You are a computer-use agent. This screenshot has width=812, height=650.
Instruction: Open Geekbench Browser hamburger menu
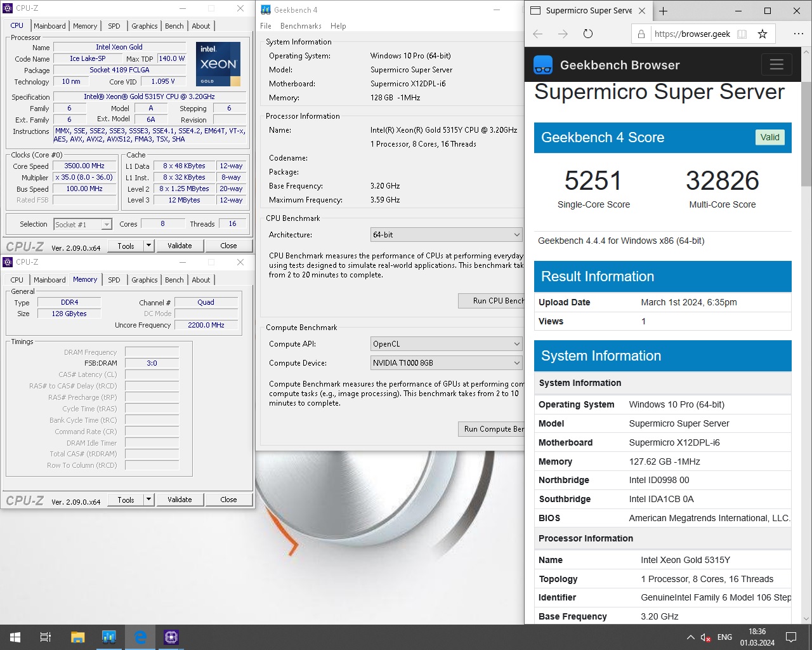(776, 65)
